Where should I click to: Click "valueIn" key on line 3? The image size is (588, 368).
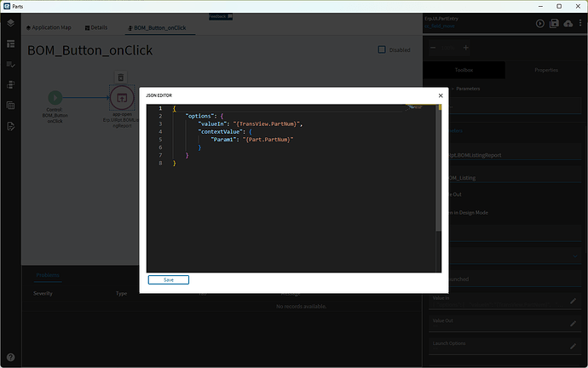[x=213, y=124]
